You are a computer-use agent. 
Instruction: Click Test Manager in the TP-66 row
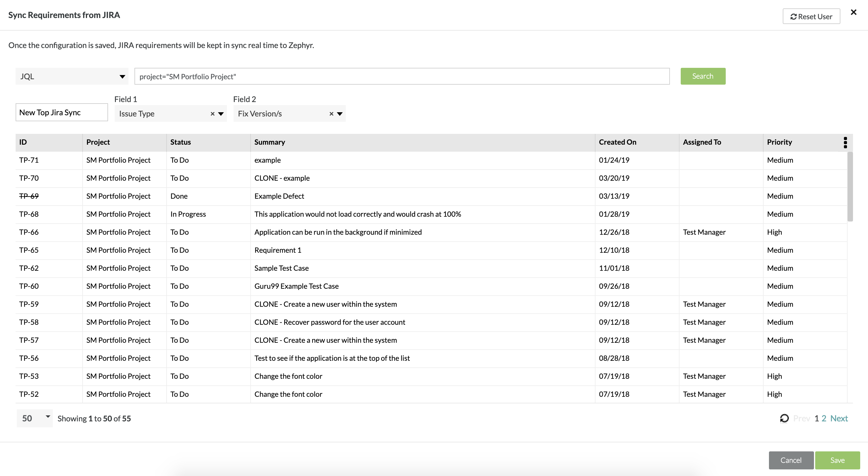[x=704, y=232]
